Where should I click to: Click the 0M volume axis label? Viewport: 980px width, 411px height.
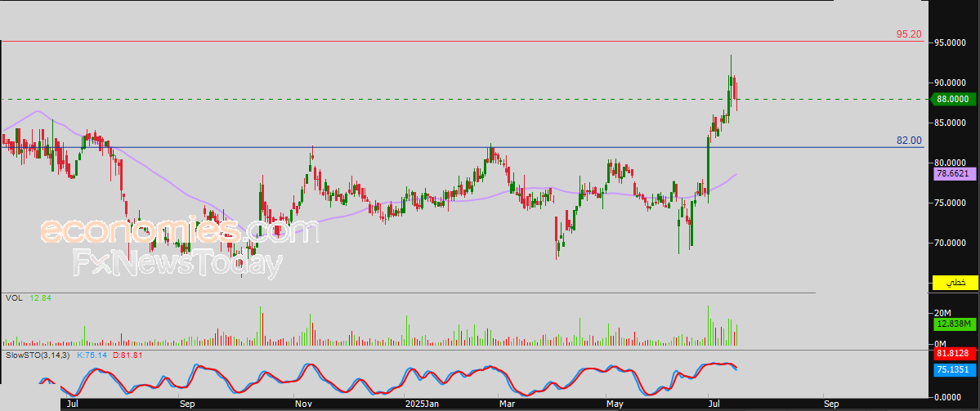tap(941, 344)
